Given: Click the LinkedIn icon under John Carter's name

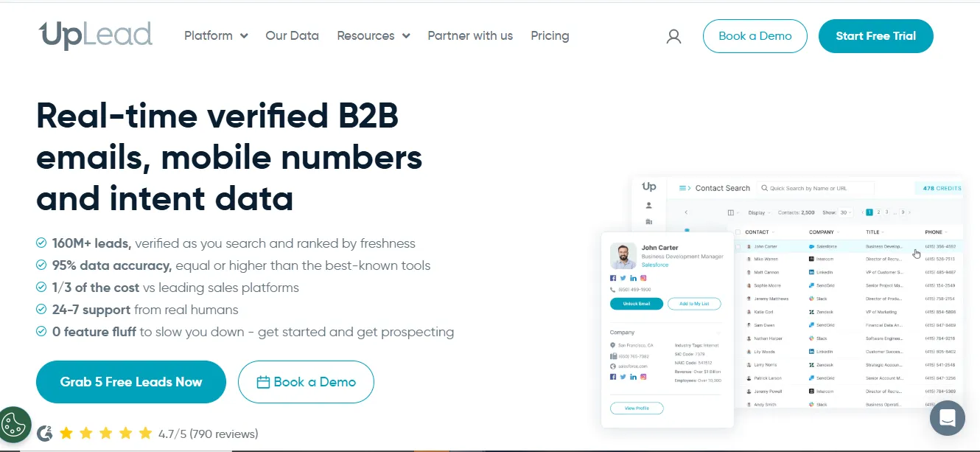Looking at the screenshot, I should 633,278.
